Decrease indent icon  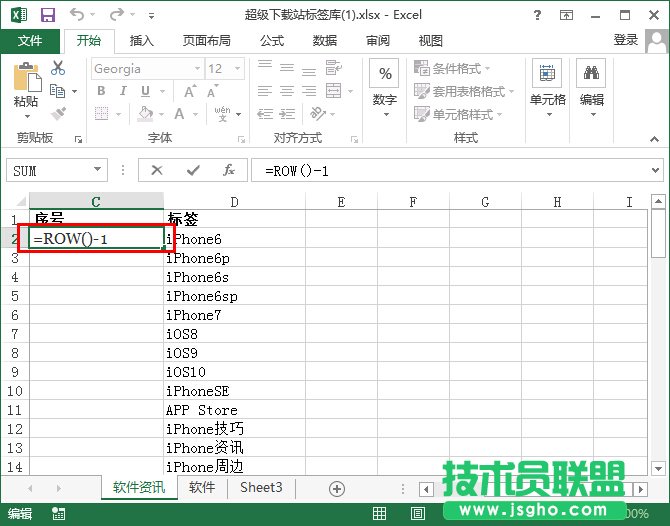coord(265,114)
